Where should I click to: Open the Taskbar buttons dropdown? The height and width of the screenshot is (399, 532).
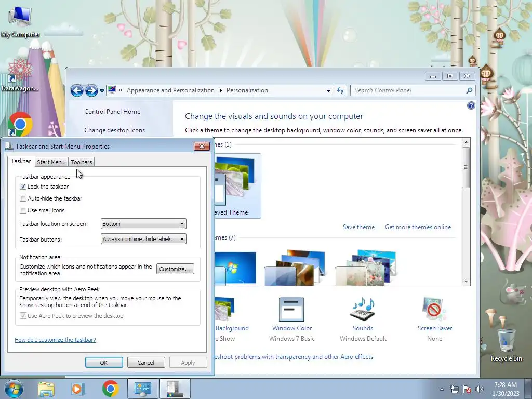point(143,239)
